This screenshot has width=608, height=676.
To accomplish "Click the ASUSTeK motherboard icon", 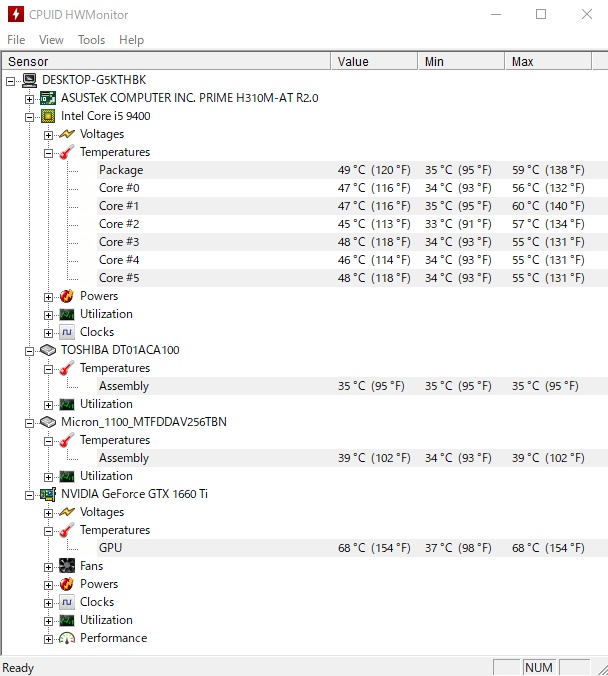I will [48, 98].
